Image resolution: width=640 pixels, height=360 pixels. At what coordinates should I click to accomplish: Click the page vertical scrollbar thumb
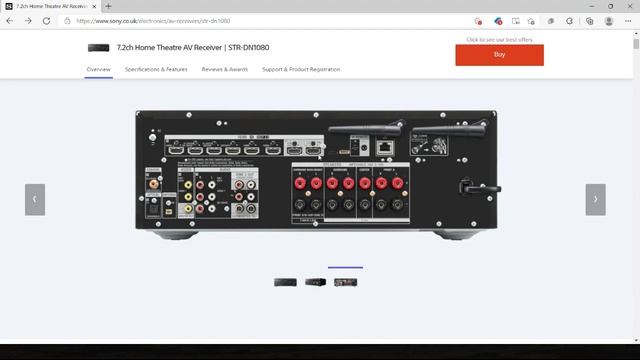click(636, 43)
